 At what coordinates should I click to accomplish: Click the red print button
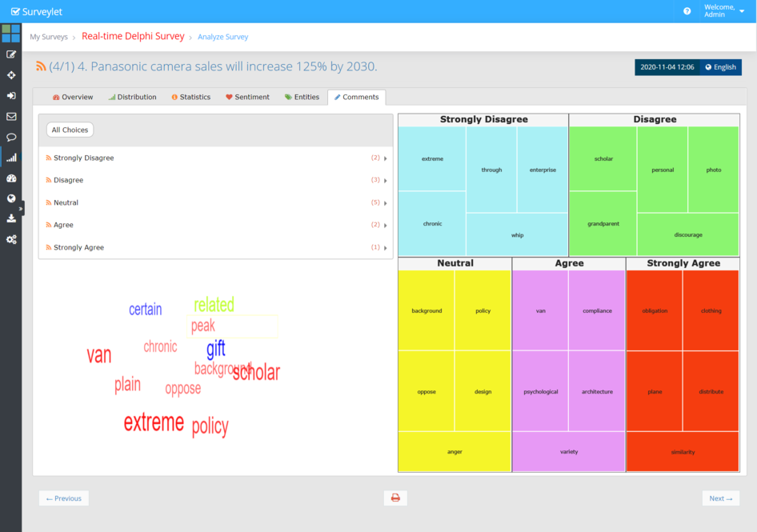pos(395,498)
